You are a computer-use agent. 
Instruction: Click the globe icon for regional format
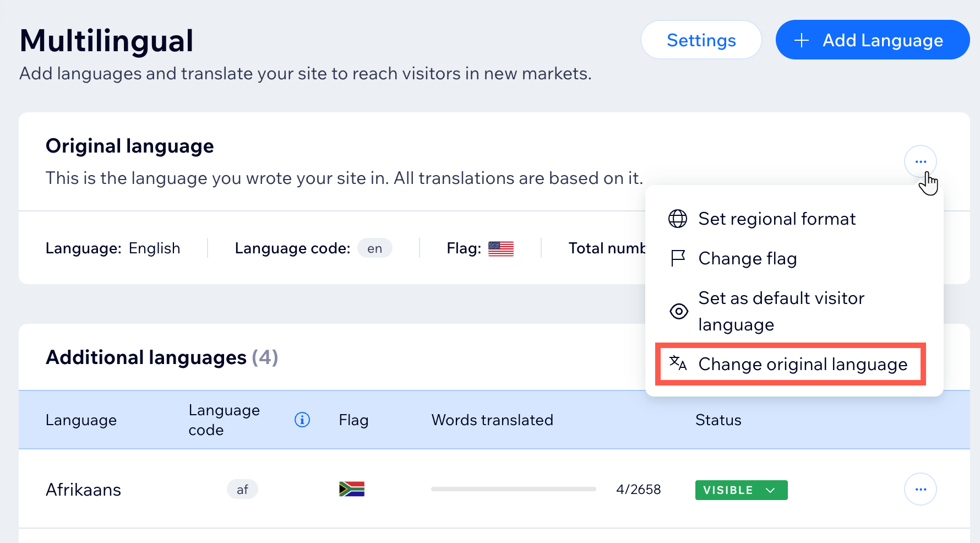678,219
